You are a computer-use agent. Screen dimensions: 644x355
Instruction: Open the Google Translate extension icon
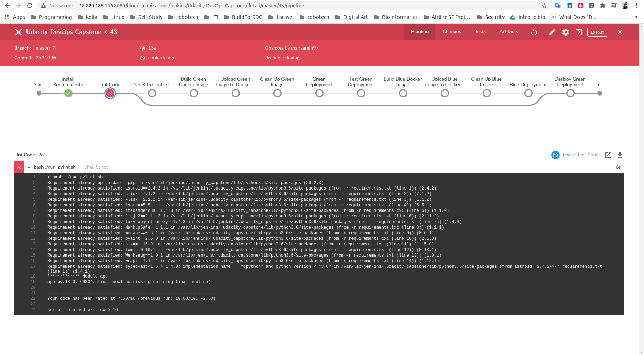(x=558, y=6)
